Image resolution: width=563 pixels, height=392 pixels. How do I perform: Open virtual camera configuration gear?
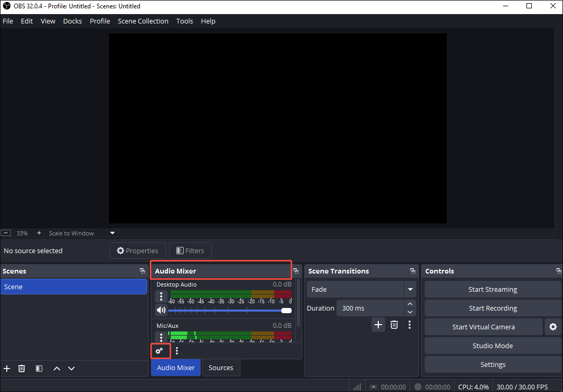[x=553, y=327]
